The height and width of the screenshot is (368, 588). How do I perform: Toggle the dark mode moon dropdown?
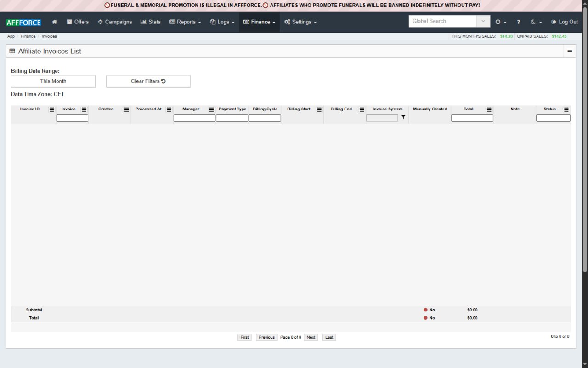tap(536, 22)
